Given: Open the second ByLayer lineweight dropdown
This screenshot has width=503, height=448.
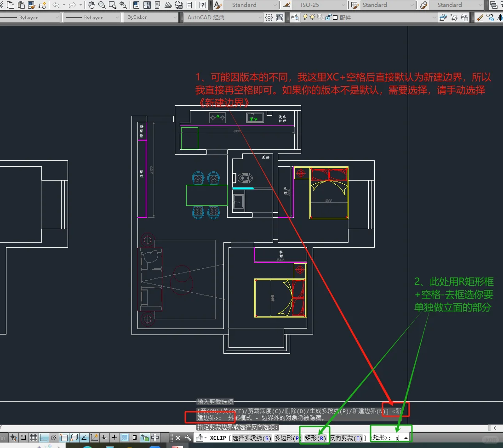Looking at the screenshot, I should [x=91, y=17].
